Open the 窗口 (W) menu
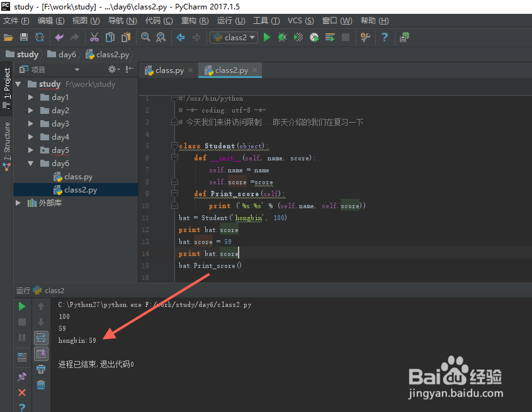The height and width of the screenshot is (412, 532). point(337,21)
